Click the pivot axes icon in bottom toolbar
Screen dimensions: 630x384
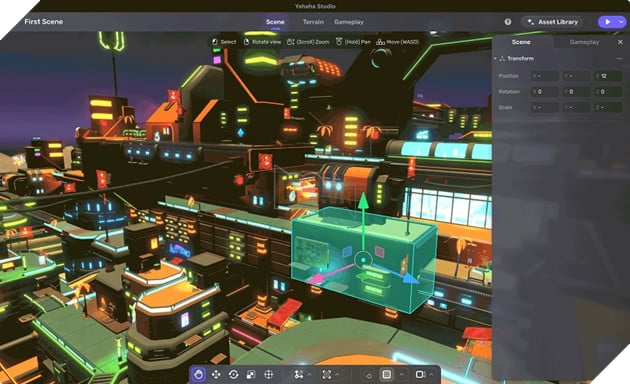tap(298, 375)
